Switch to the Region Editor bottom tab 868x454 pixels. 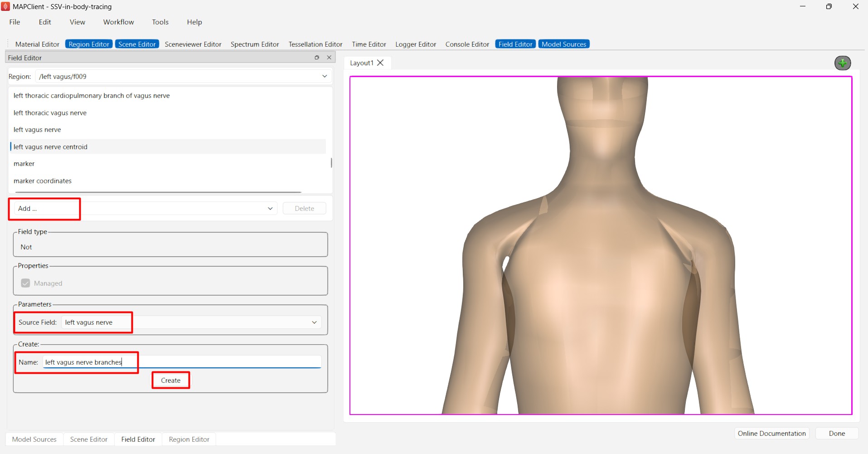pyautogui.click(x=189, y=439)
